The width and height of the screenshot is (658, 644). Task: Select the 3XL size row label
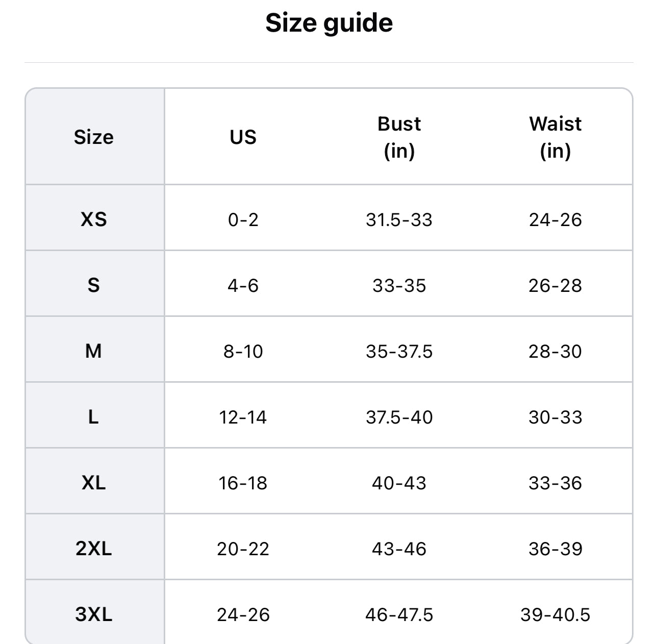[x=94, y=614]
